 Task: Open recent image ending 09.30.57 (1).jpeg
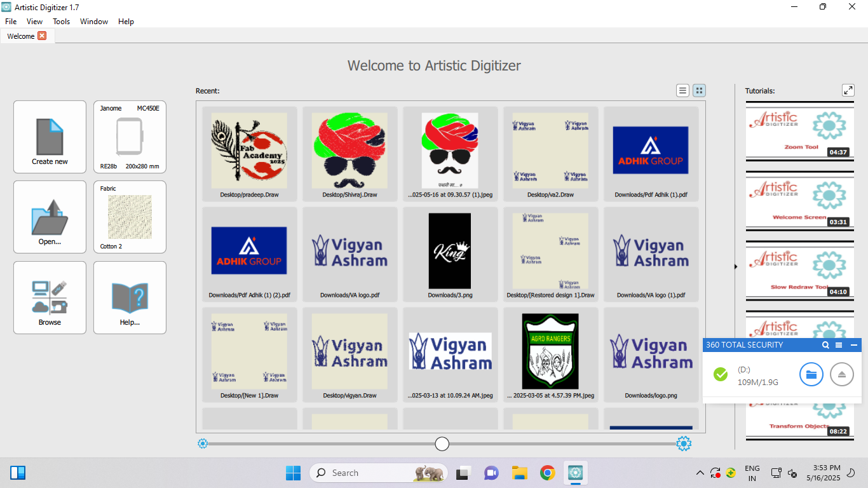tap(451, 154)
